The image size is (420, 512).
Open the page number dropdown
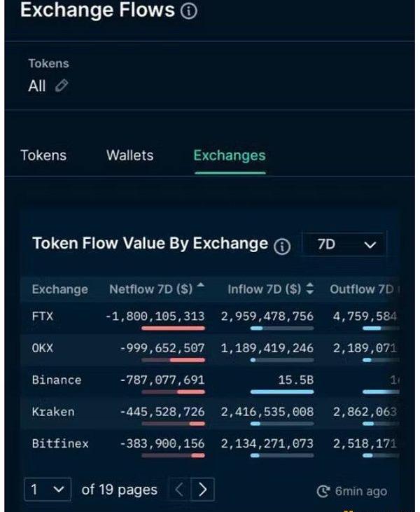tap(48, 489)
